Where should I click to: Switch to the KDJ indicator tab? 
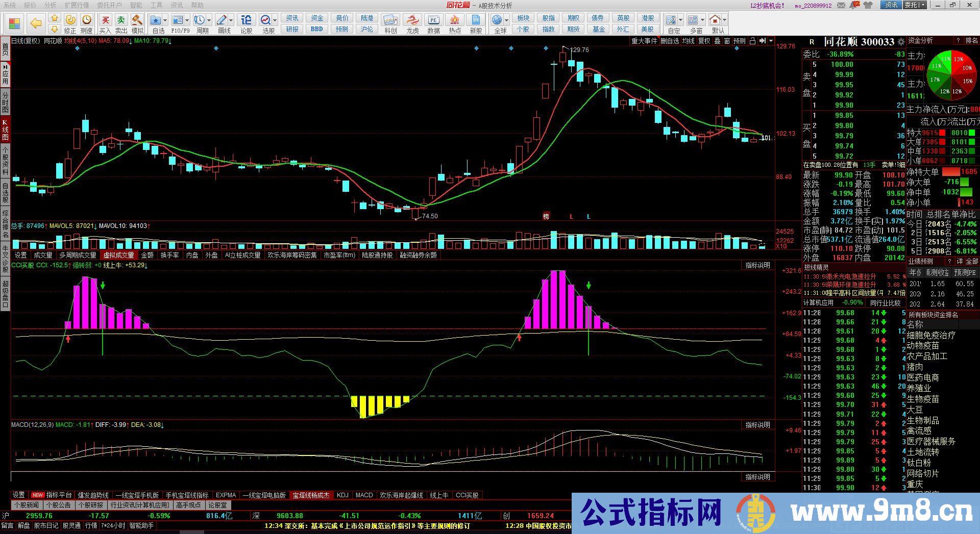[342, 495]
